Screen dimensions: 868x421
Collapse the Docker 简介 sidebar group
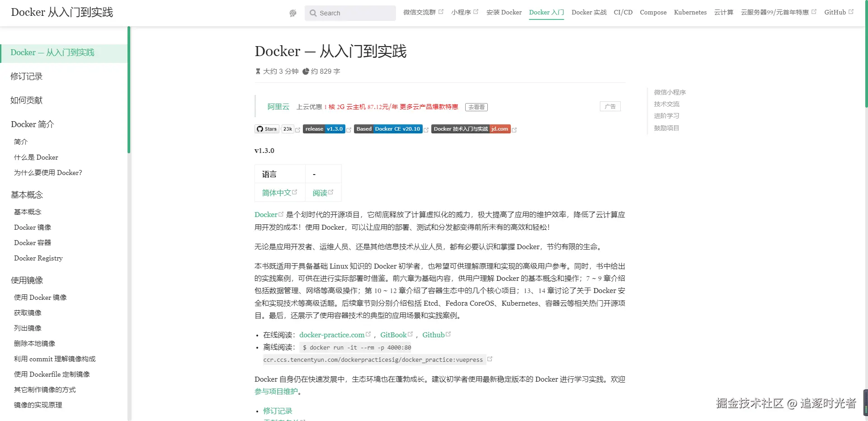[33, 124]
